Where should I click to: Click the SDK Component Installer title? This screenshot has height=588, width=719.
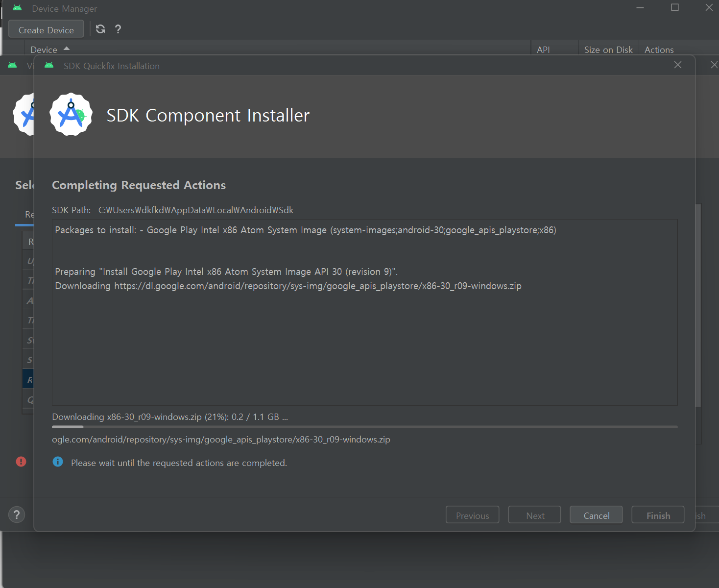pyautogui.click(x=208, y=116)
